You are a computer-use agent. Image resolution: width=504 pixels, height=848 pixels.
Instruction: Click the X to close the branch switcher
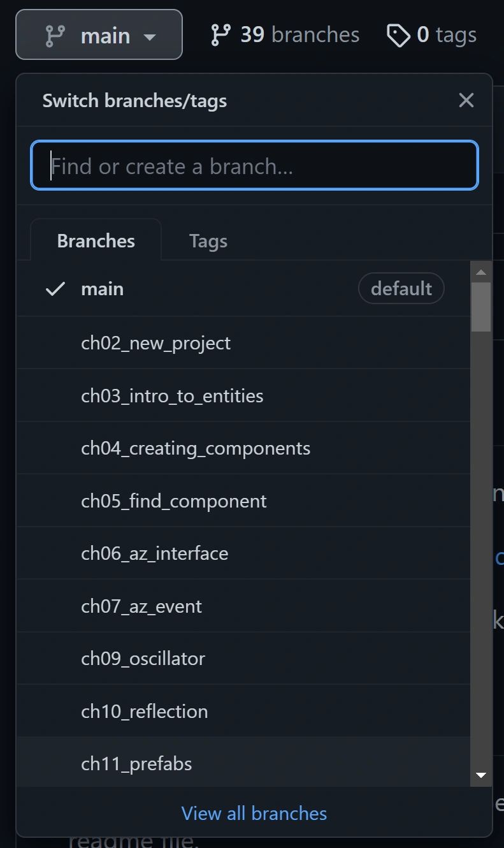click(x=466, y=100)
